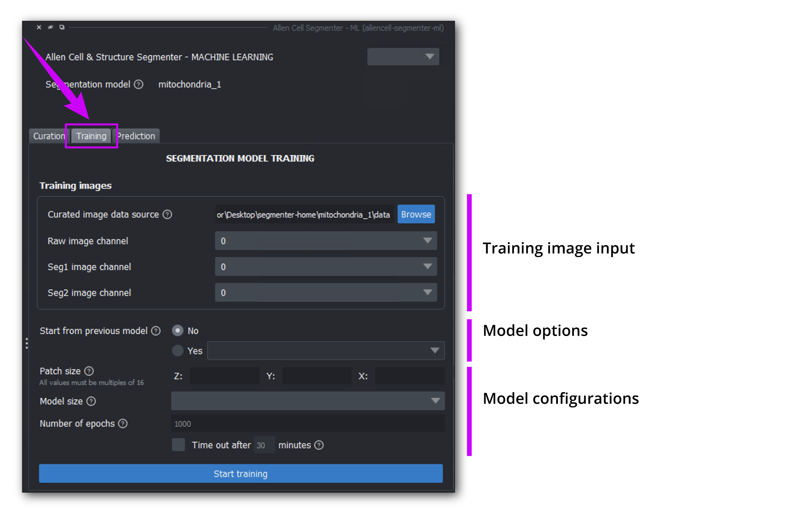Click the Patch size Z input field

[224, 376]
